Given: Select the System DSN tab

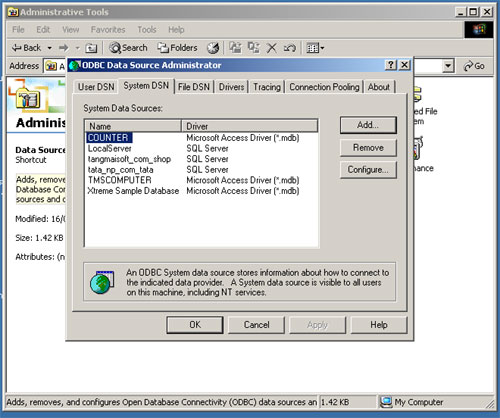Looking at the screenshot, I should [x=146, y=86].
